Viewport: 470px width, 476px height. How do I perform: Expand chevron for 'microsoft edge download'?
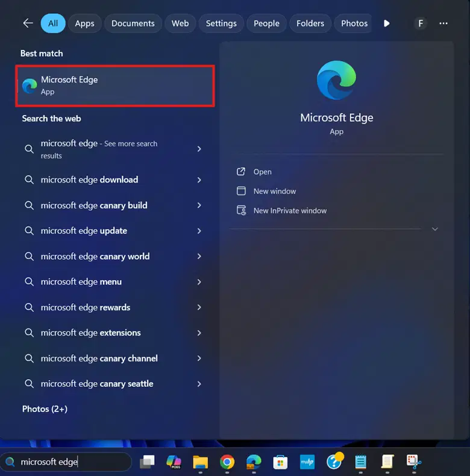pyautogui.click(x=199, y=180)
